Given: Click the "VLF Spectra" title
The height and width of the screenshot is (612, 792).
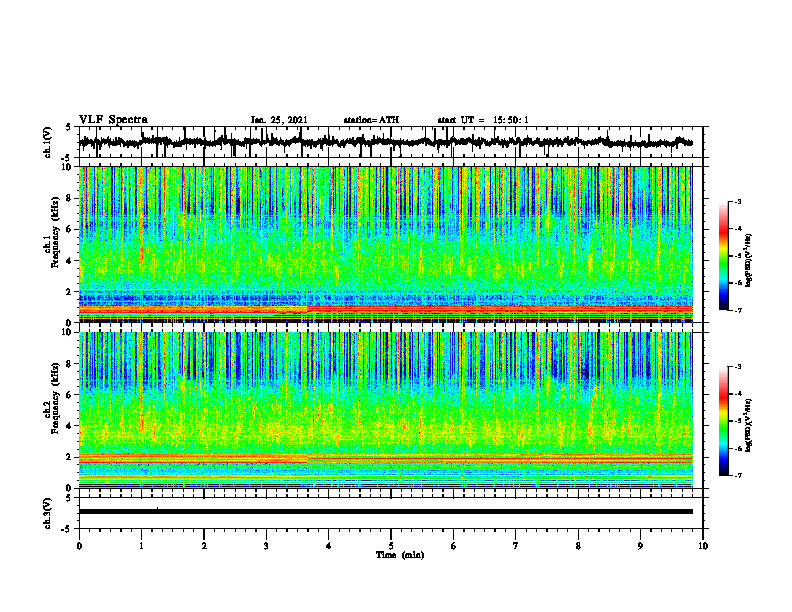Looking at the screenshot, I should (113, 120).
